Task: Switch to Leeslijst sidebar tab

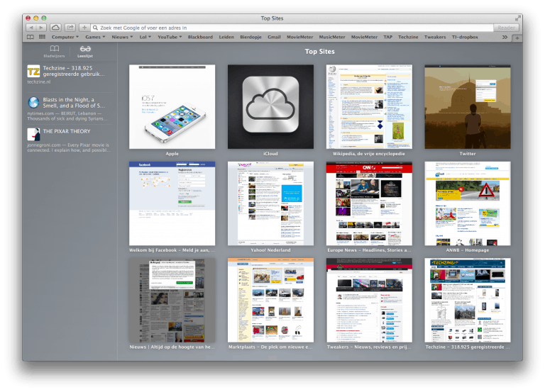Action: point(85,51)
